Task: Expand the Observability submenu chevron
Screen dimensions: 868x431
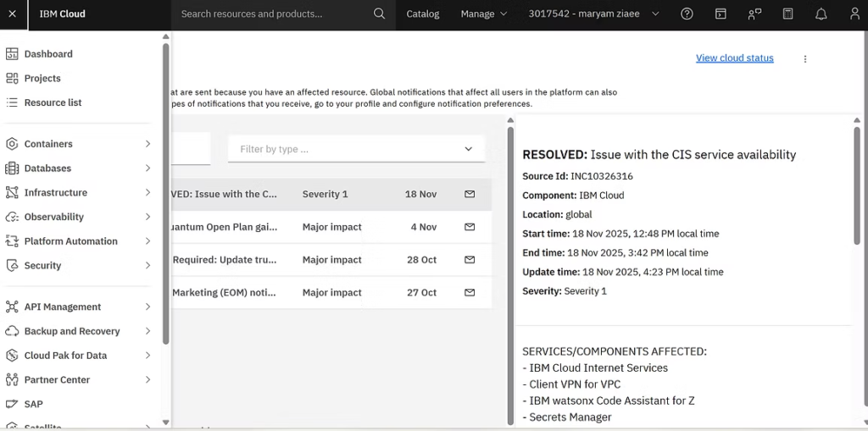Action: [147, 217]
